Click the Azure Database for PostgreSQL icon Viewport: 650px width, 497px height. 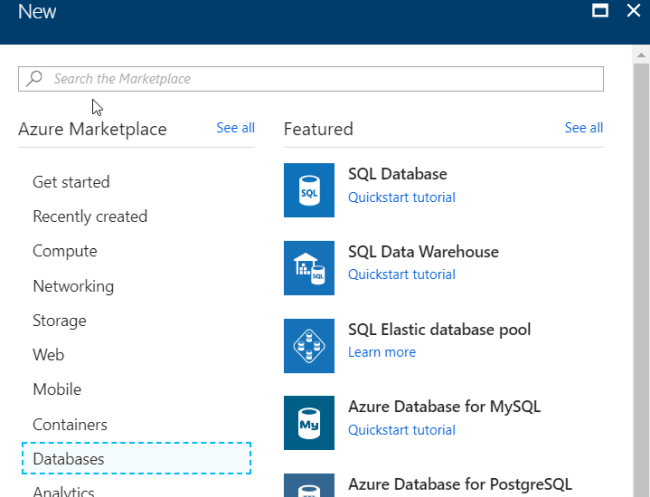(x=309, y=485)
